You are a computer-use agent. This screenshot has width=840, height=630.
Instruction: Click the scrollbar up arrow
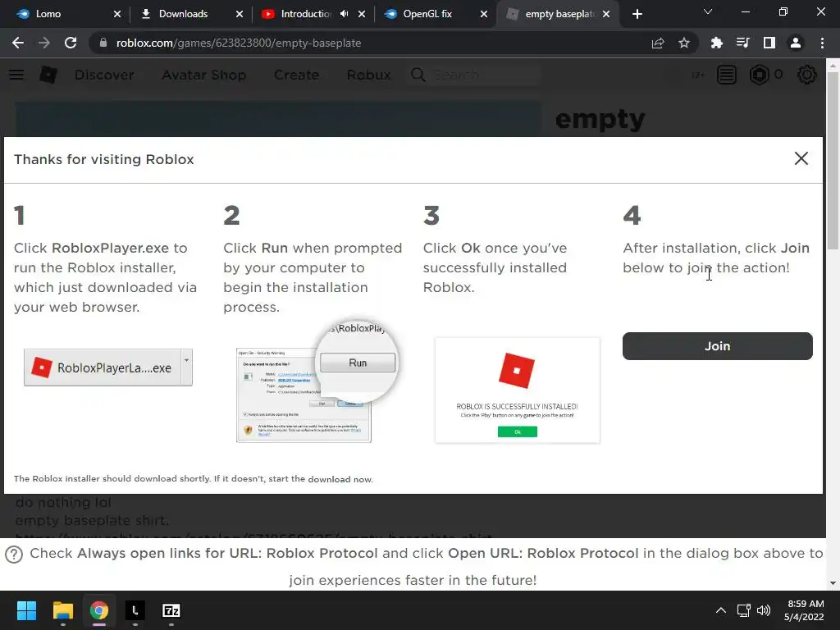point(833,66)
